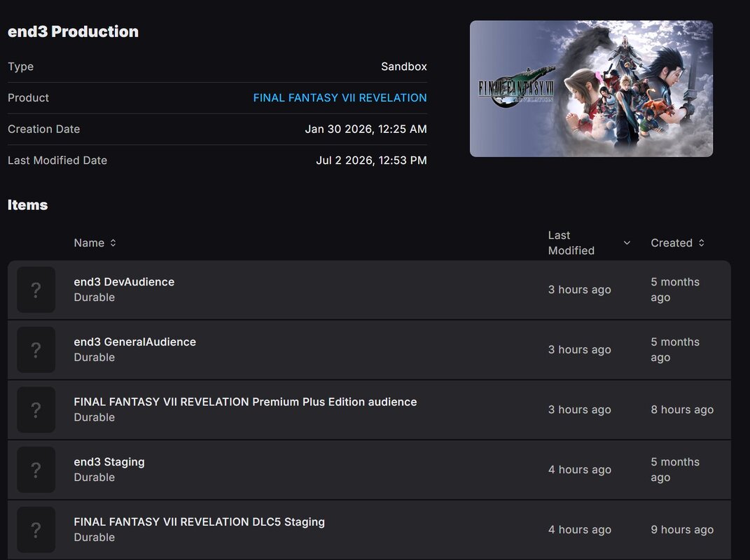Screen dimensions: 750x560
Task: Click the 8 hours ago created cell
Action: [x=682, y=409]
